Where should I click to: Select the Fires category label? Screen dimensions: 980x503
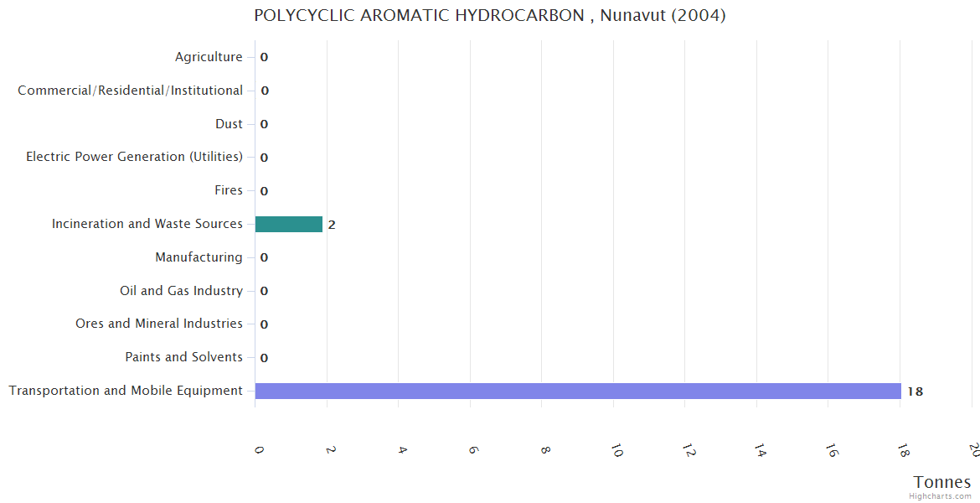(x=228, y=190)
